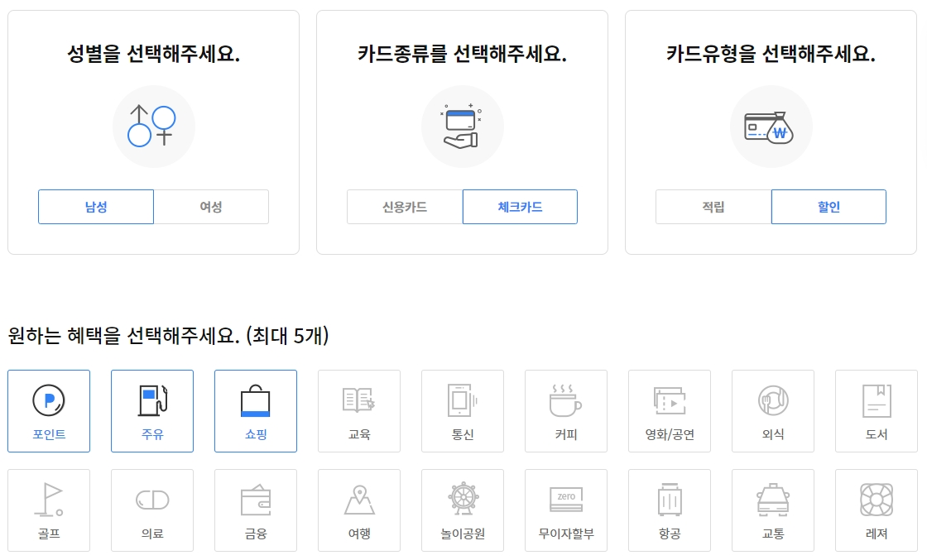Select the 외식 (dining) benefit icon

point(773,411)
